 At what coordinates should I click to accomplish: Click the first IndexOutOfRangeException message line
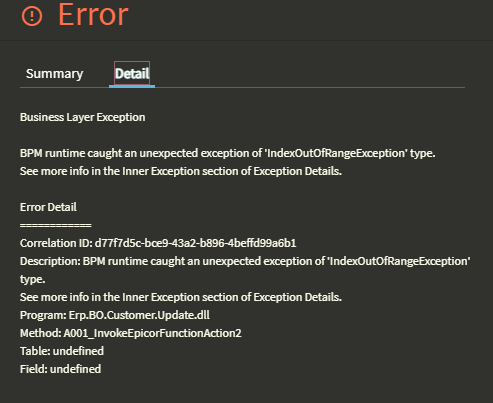pyautogui.click(x=228, y=153)
